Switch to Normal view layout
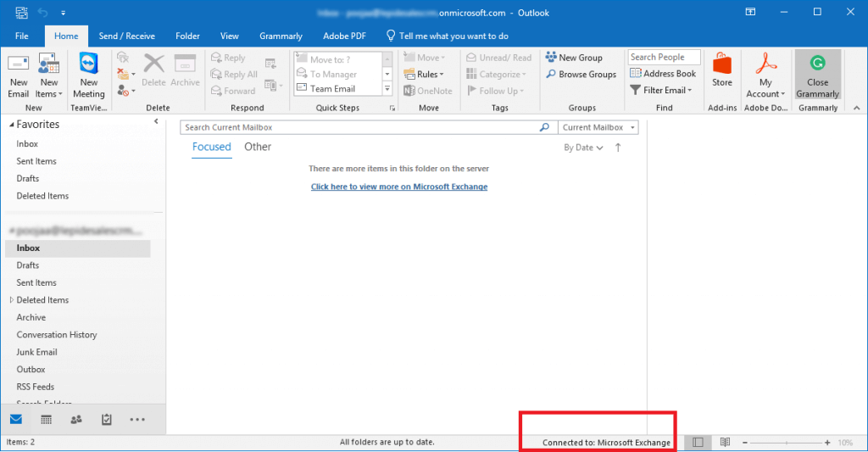 point(698,442)
